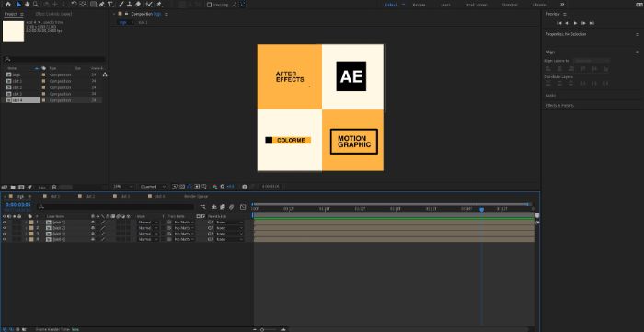Open the Project panel tab
Viewport: 644px width, 332px height.
[x=11, y=14]
